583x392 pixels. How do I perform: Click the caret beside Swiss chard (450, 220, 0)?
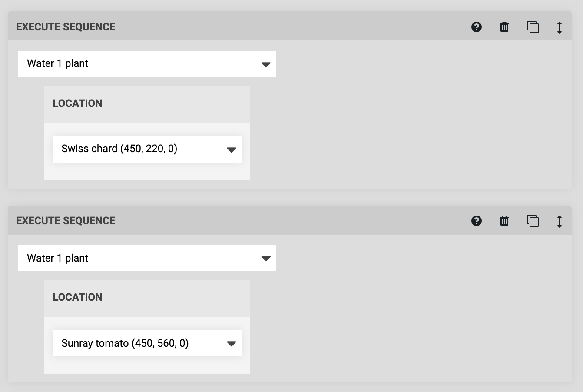(232, 150)
